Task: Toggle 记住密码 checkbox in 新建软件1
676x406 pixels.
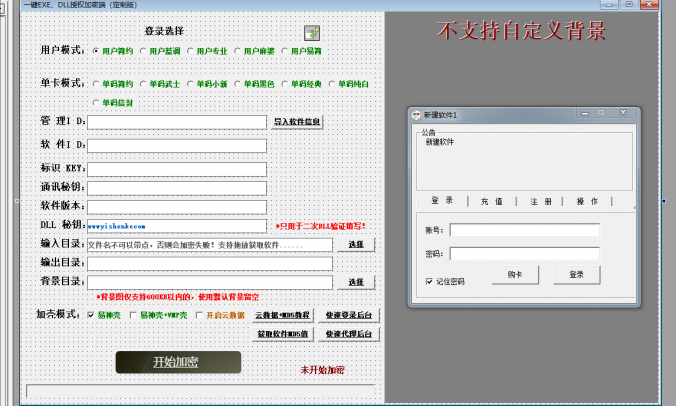Action: (x=429, y=281)
